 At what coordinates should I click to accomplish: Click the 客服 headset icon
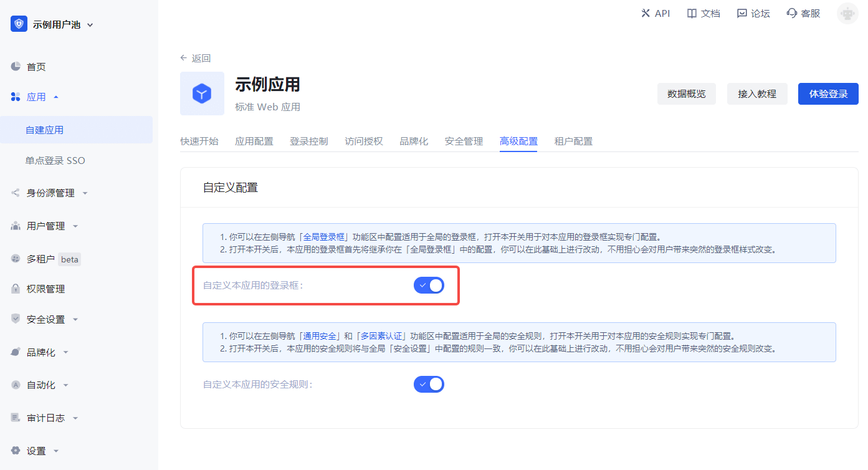point(792,13)
